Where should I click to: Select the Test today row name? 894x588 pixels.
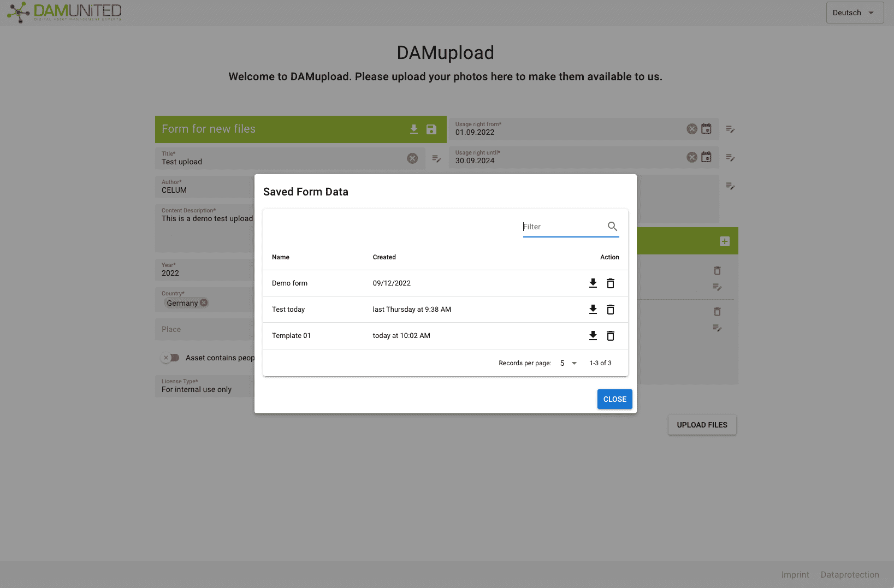[x=288, y=310]
